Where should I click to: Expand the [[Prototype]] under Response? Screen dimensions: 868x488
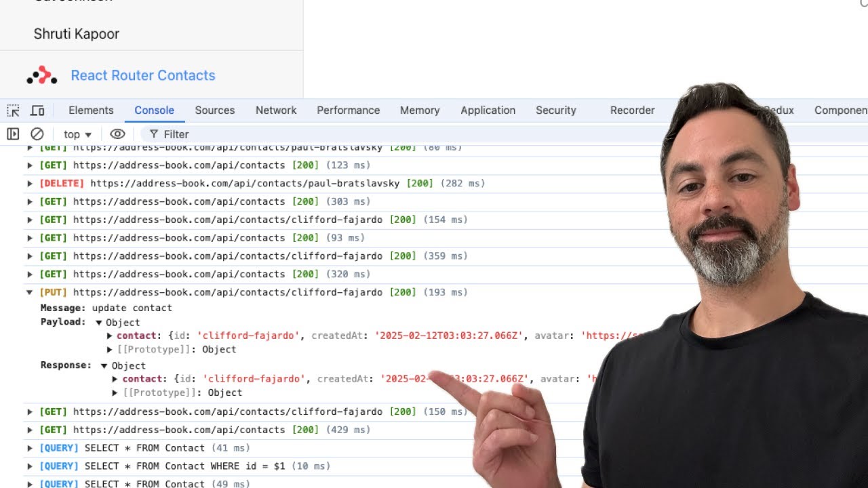pos(115,393)
